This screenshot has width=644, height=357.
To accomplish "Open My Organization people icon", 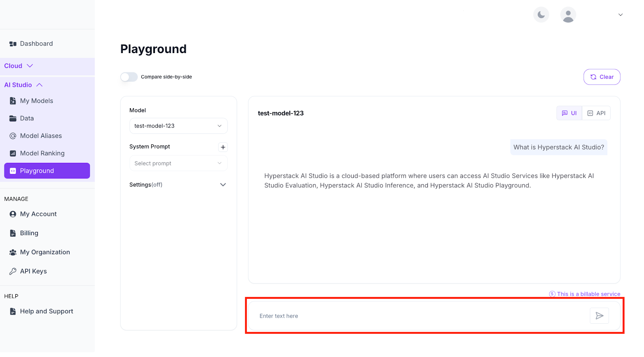I will pos(13,252).
